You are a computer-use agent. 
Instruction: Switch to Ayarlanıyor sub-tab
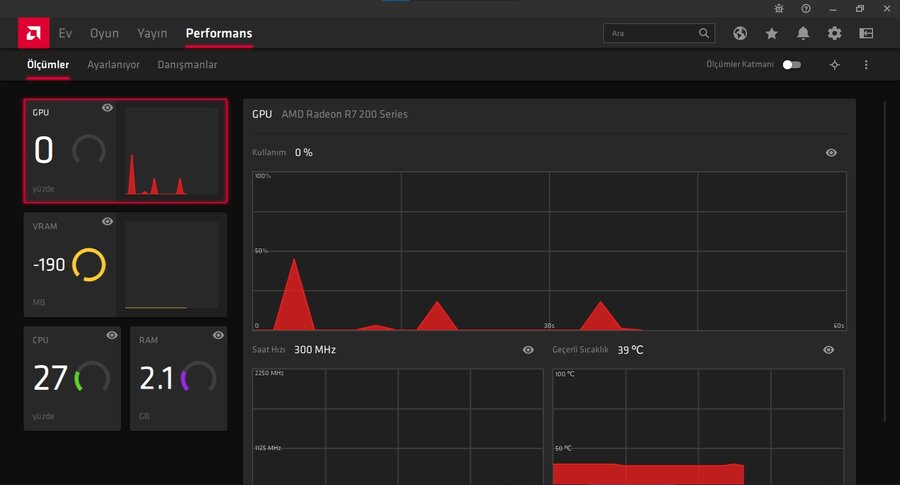pyautogui.click(x=113, y=65)
